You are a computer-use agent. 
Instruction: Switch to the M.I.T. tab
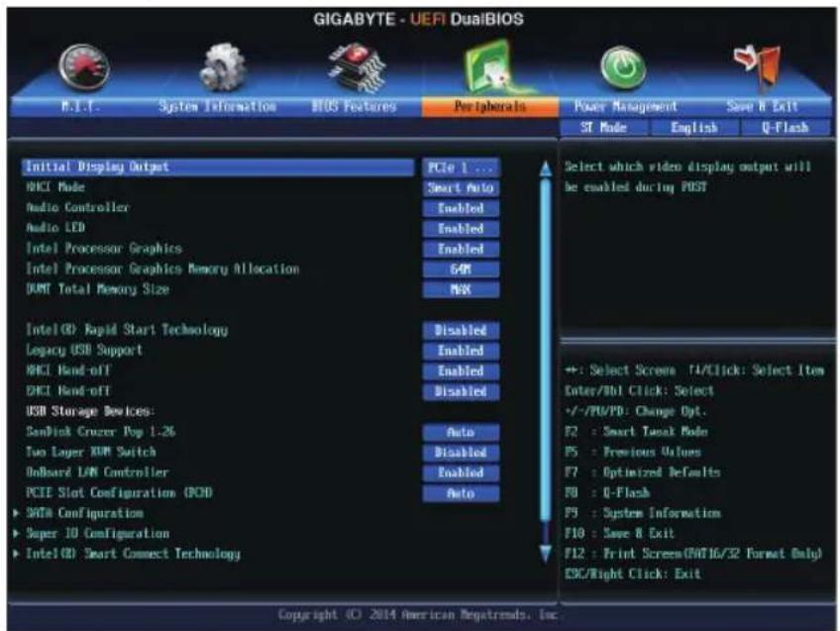80,107
